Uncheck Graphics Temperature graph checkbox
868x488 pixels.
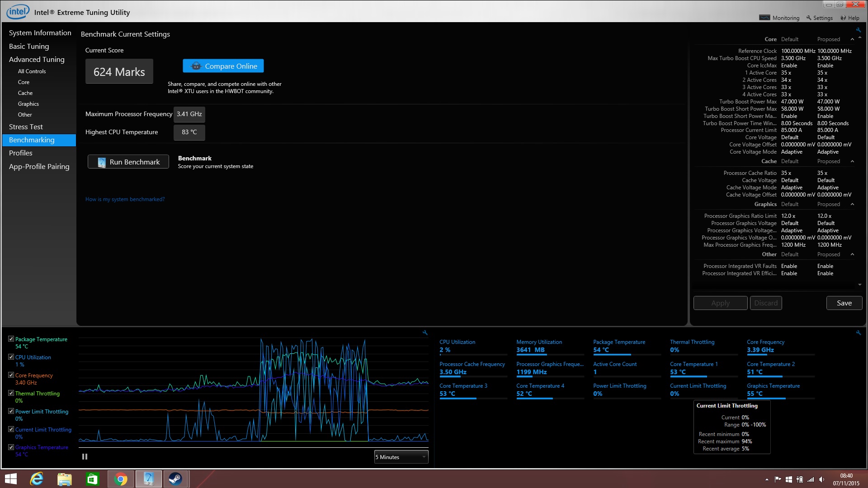tap(11, 447)
